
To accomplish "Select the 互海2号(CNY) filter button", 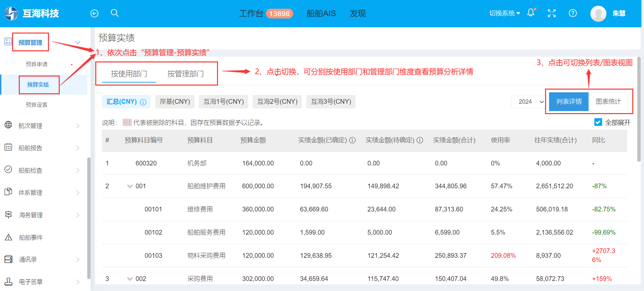I will click(x=277, y=102).
